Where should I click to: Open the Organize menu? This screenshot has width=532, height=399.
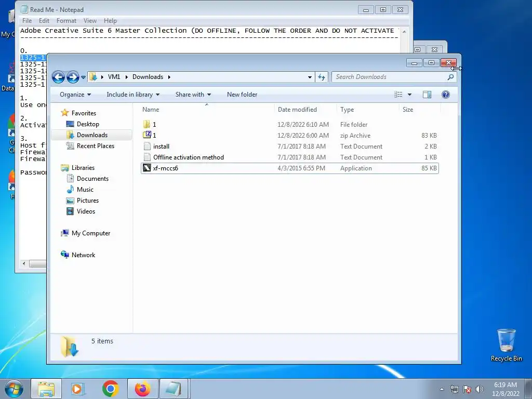(x=75, y=95)
